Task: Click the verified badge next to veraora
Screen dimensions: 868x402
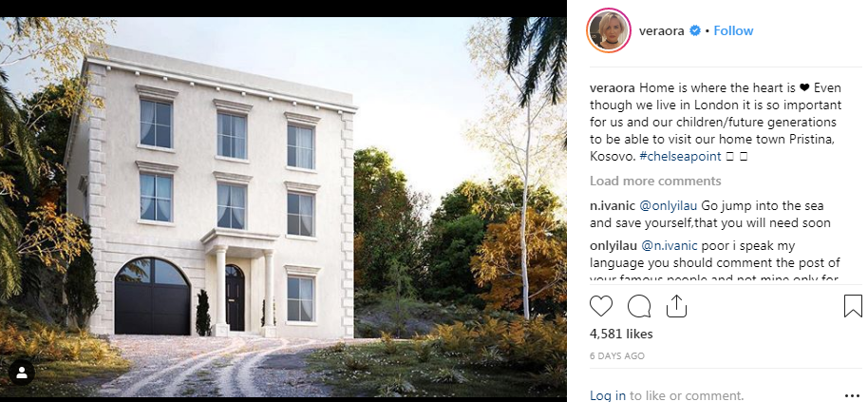Action: click(x=695, y=31)
